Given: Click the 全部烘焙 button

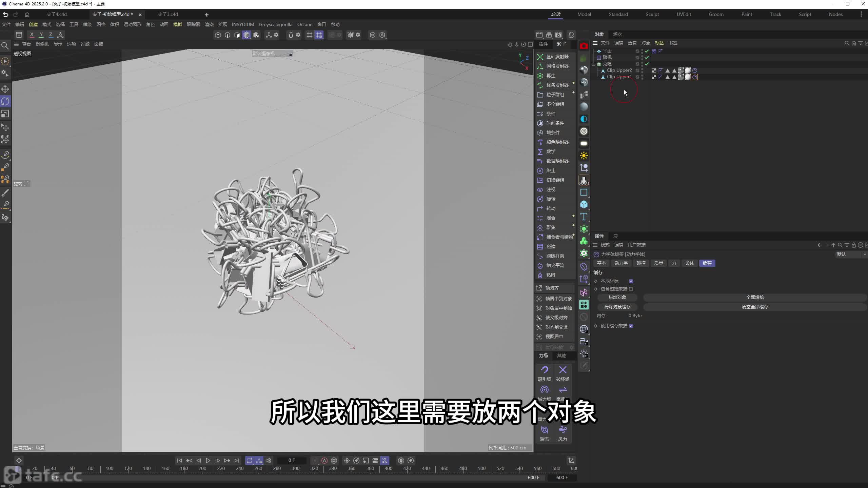Looking at the screenshot, I should 755,297.
